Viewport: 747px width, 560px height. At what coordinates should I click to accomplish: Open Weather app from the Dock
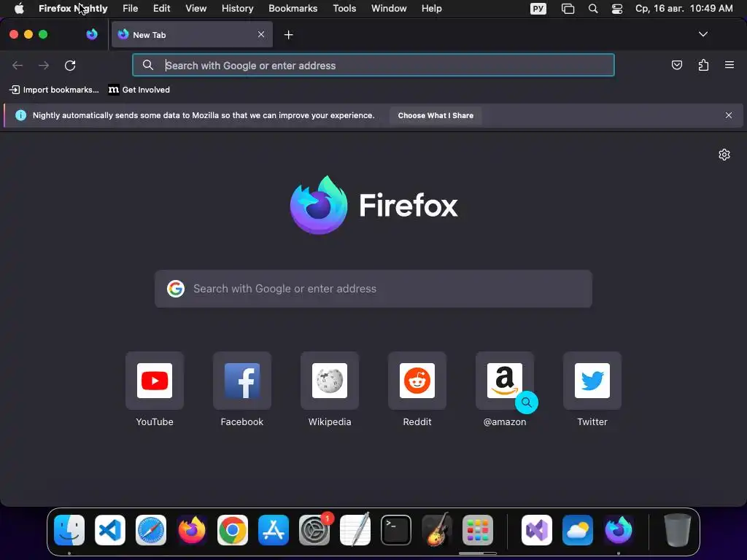(x=578, y=530)
